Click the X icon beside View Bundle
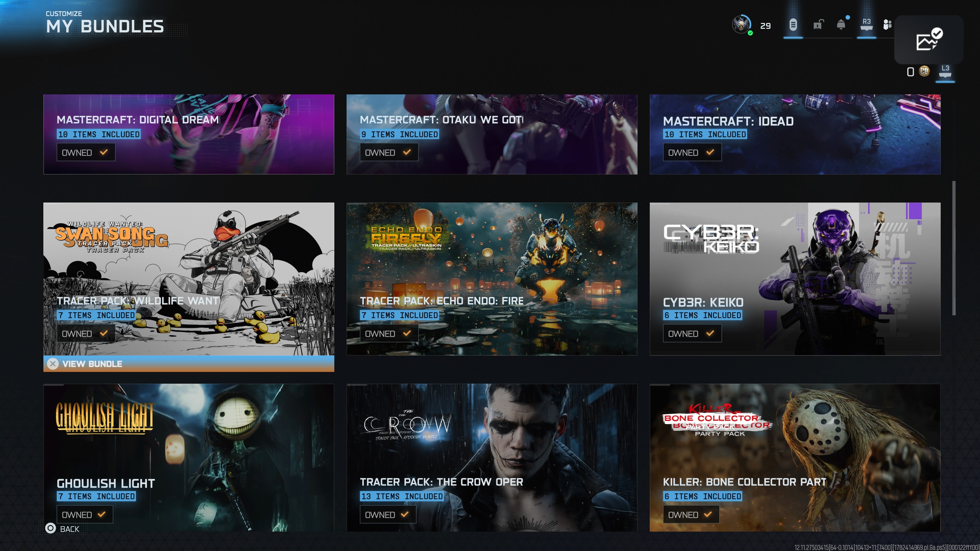Screen dimensions: 980x551 point(53,364)
